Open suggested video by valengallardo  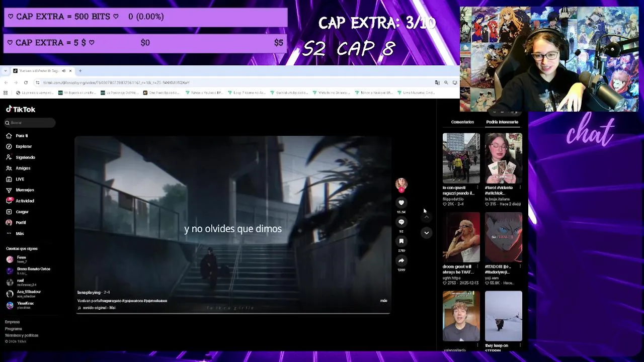coord(461,316)
